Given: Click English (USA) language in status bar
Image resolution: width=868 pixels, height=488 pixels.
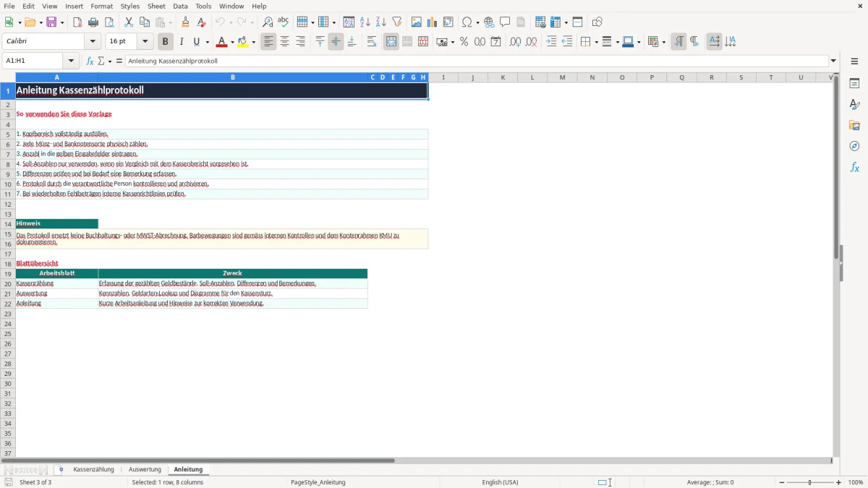Looking at the screenshot, I should pyautogui.click(x=500, y=482).
